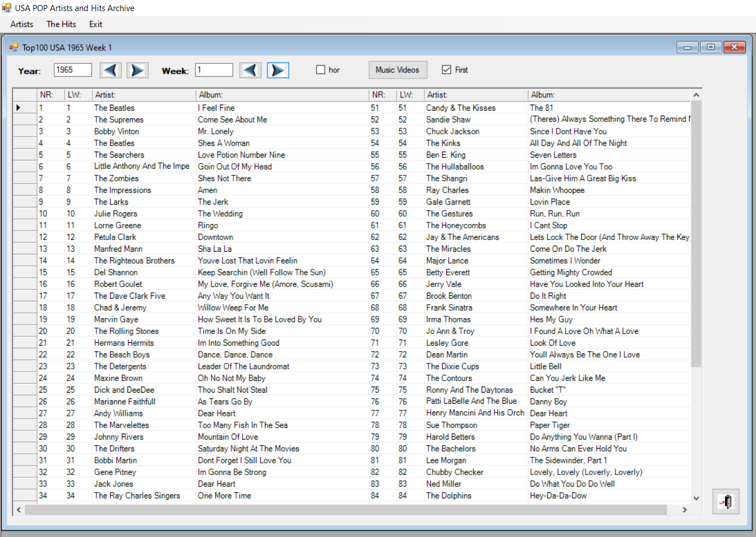Screen dimensions: 756x537
Task: Select 'Lesley Gore' artist cell
Action: (x=476, y=343)
